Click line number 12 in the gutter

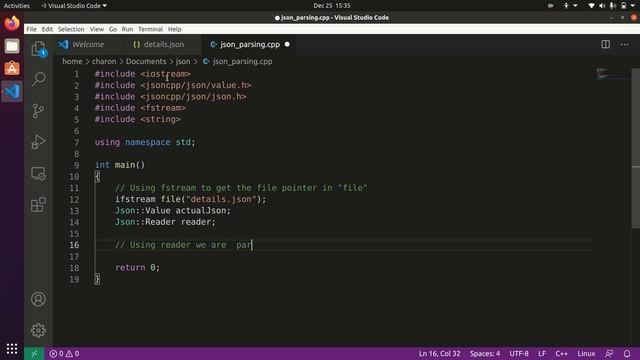point(74,199)
